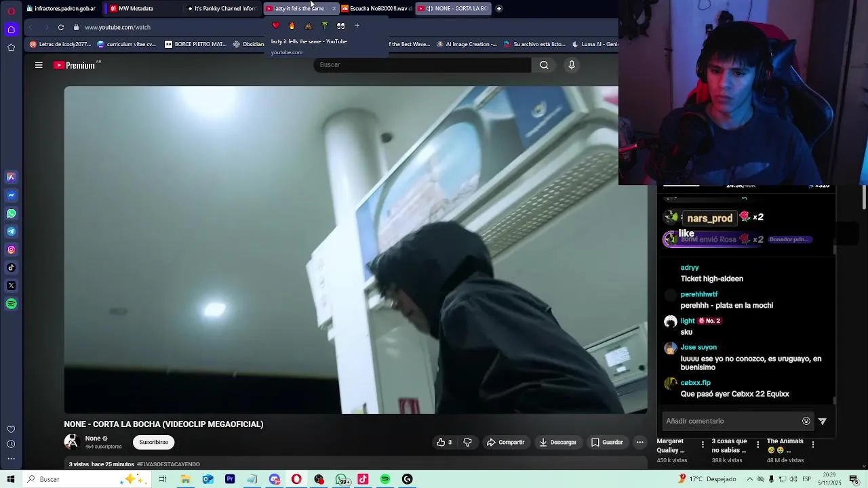Viewport: 868px width, 488px height.
Task: Open Aria AI in the Opera sidebar
Action: [x=11, y=177]
